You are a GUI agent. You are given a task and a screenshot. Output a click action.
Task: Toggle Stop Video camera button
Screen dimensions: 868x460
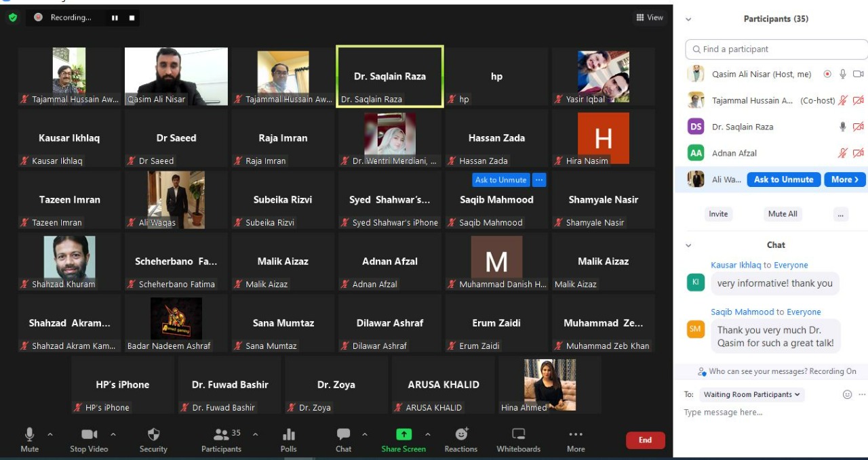click(89, 435)
